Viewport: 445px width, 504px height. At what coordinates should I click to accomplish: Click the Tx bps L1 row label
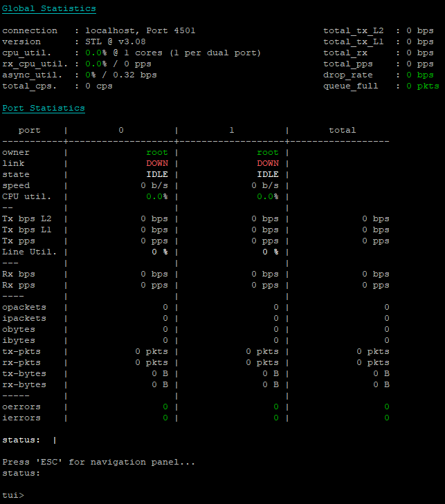pyautogui.click(x=27, y=230)
